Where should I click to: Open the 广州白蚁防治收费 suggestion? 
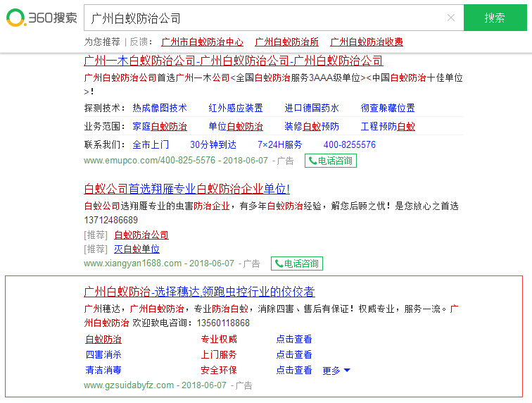click(367, 42)
